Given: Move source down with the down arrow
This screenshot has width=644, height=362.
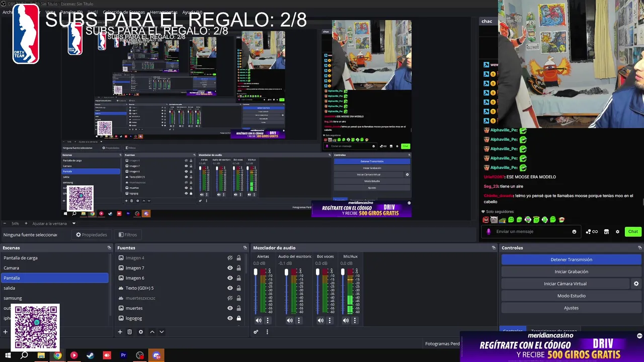Looking at the screenshot, I should [162, 332].
